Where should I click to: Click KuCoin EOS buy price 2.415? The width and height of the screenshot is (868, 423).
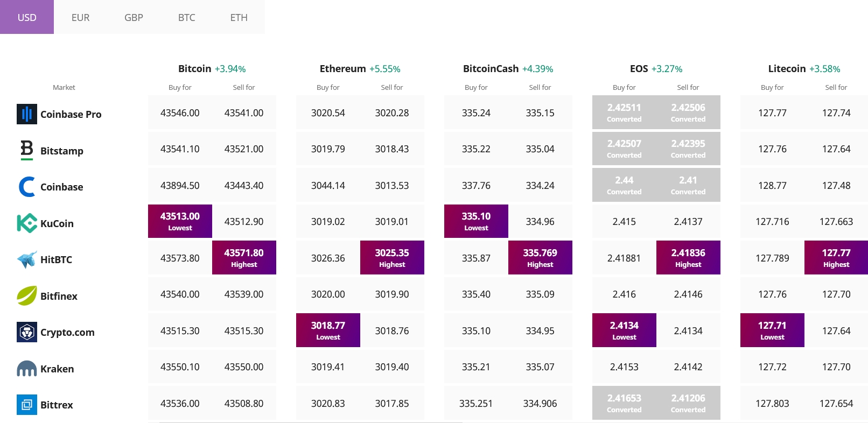coord(624,222)
